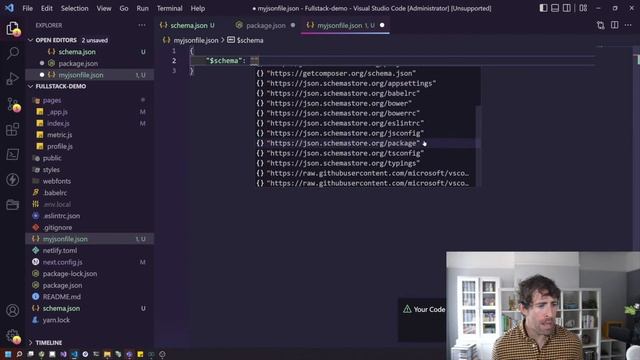The image size is (640, 360).
Task: Collapse the pages folder
Action: pos(89,100)
